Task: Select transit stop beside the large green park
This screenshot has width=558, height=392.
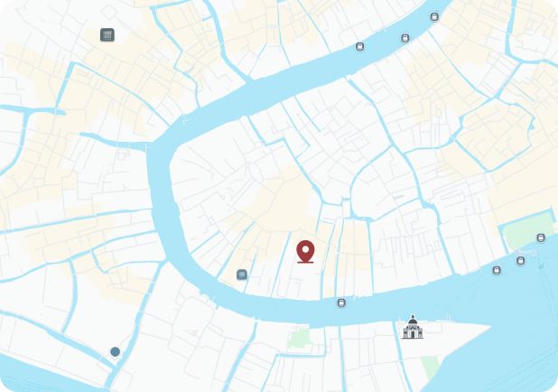Action: pos(541,238)
